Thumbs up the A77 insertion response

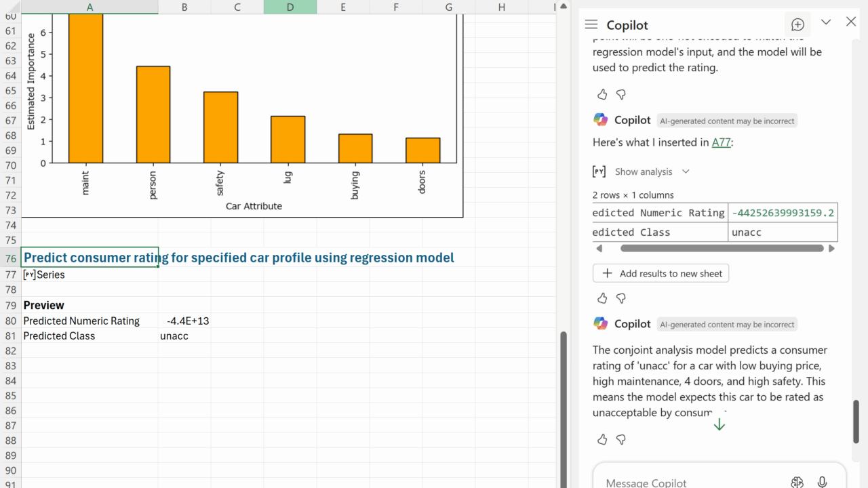tap(602, 298)
